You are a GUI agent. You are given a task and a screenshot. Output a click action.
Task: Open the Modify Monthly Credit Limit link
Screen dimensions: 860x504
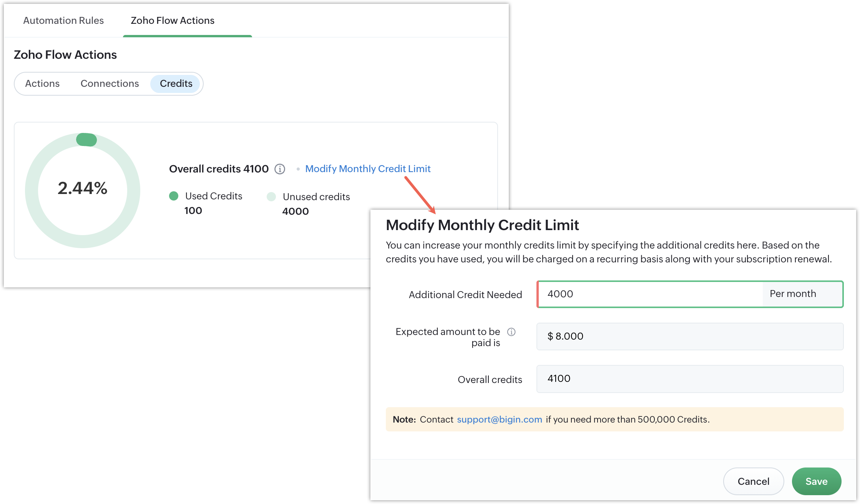(368, 169)
